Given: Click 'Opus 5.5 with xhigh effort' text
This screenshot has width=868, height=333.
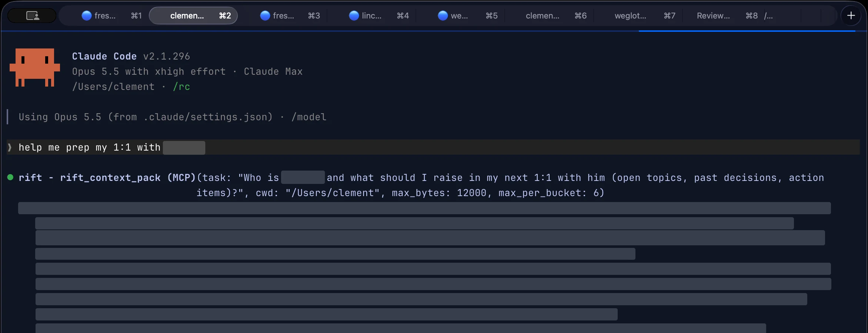Looking at the screenshot, I should (149, 71).
